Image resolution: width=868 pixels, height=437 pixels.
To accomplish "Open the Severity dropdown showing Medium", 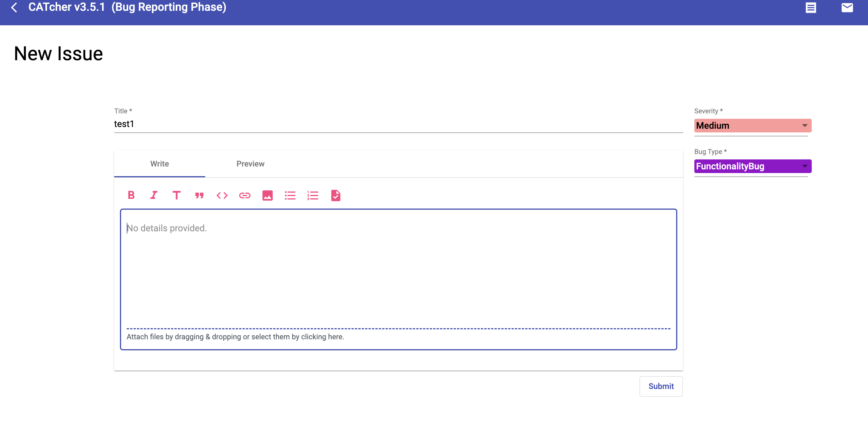I will 752,125.
